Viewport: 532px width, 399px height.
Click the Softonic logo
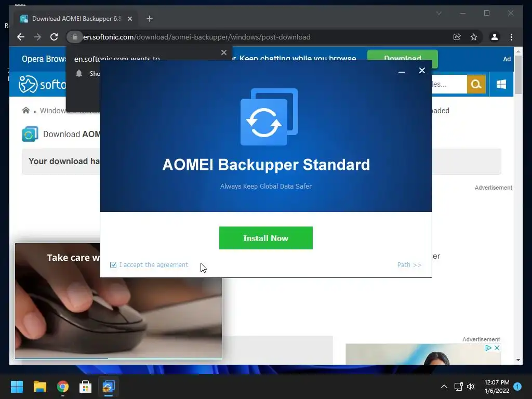tap(43, 84)
